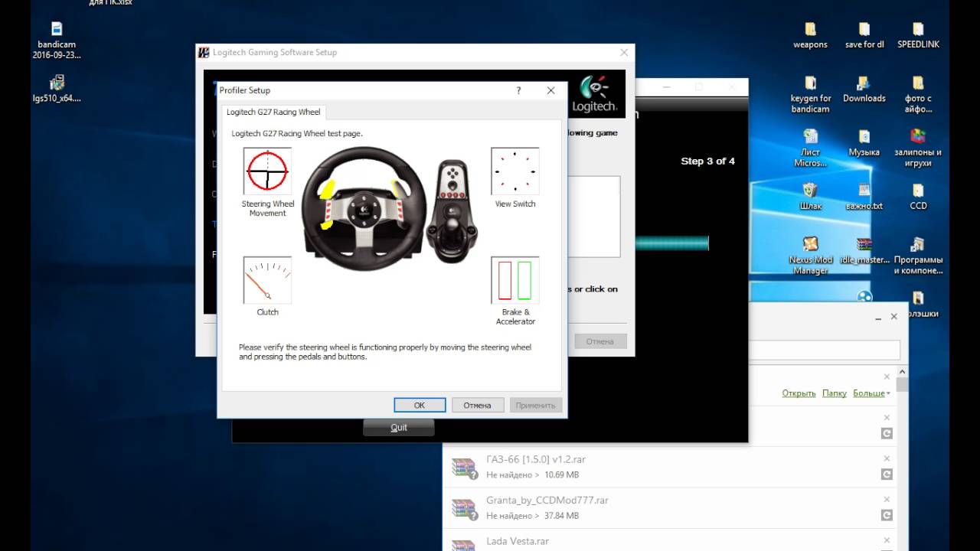Open the CCD folder on desktop
The image size is (980, 551).
click(x=918, y=196)
